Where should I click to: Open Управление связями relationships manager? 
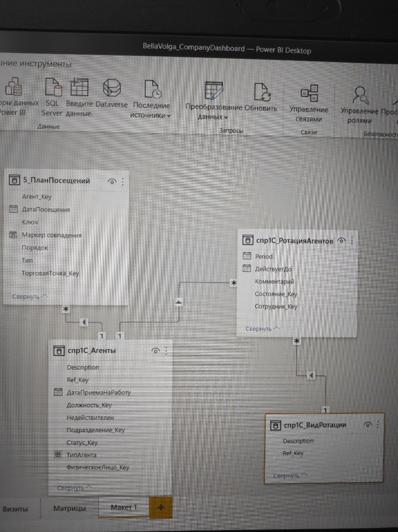(309, 104)
